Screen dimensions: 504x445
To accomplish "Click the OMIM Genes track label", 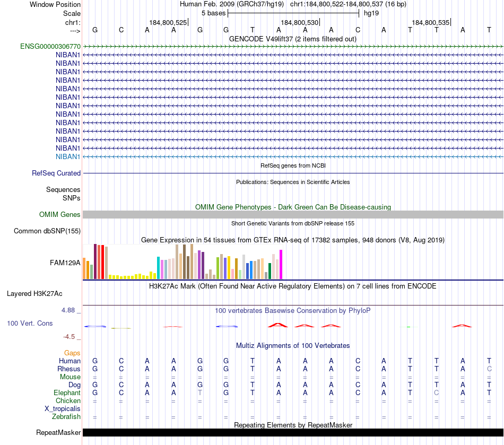I will (60, 214).
